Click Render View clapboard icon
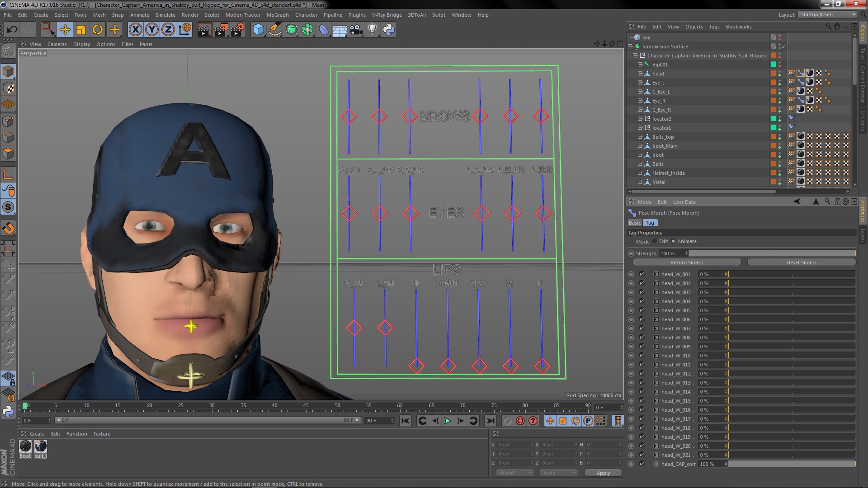This screenshot has height=488, width=868. click(204, 30)
